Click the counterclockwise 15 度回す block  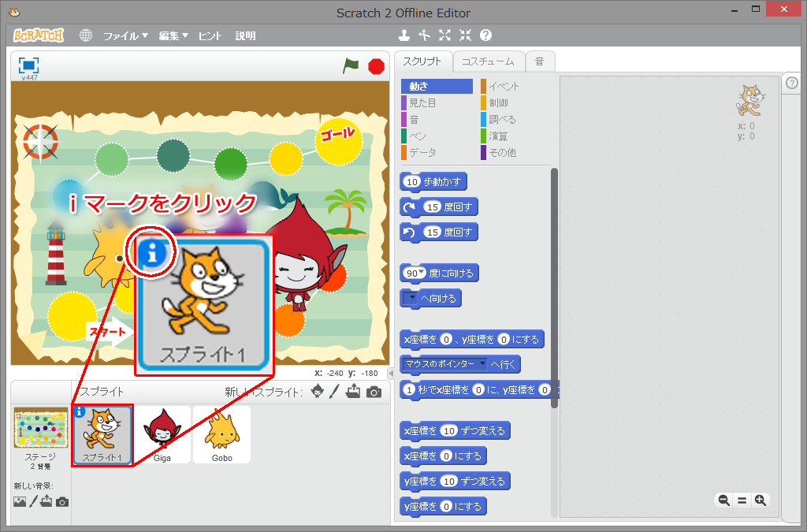[x=439, y=232]
